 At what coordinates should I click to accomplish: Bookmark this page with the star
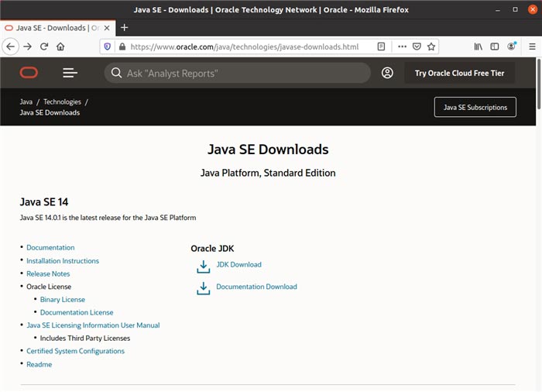(431, 46)
